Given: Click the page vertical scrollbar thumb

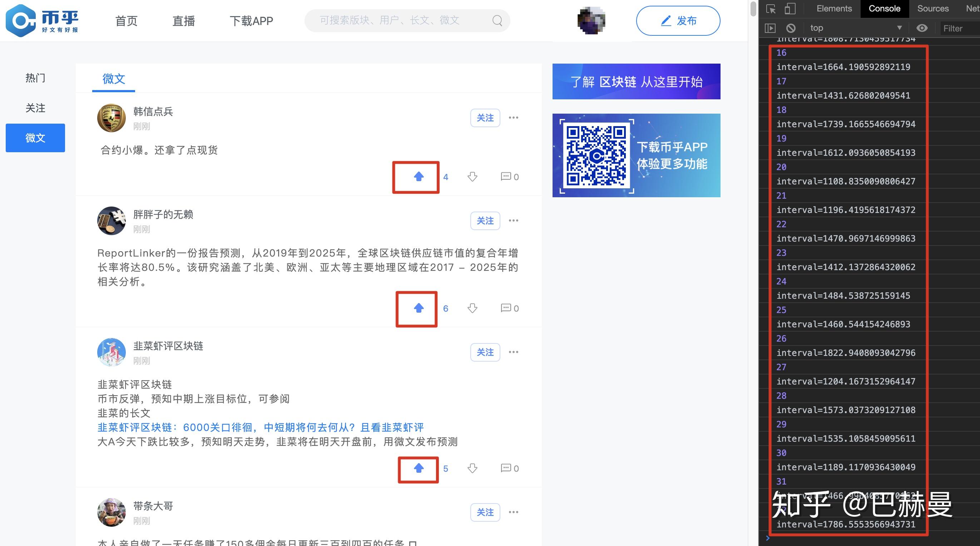Looking at the screenshot, I should [x=753, y=9].
